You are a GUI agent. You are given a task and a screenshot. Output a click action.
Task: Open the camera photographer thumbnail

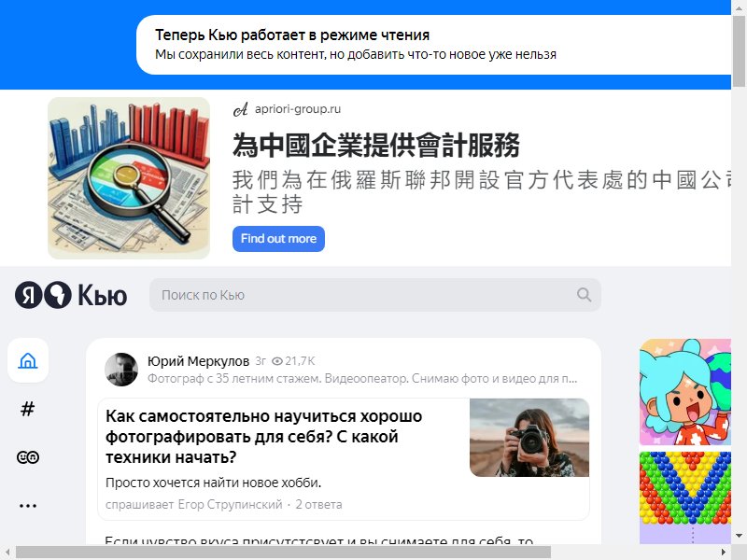(x=529, y=438)
